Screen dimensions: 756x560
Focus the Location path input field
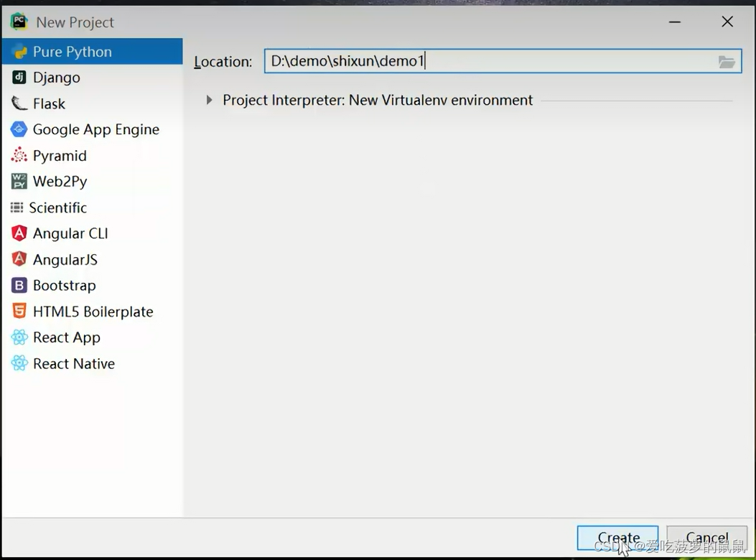click(503, 61)
